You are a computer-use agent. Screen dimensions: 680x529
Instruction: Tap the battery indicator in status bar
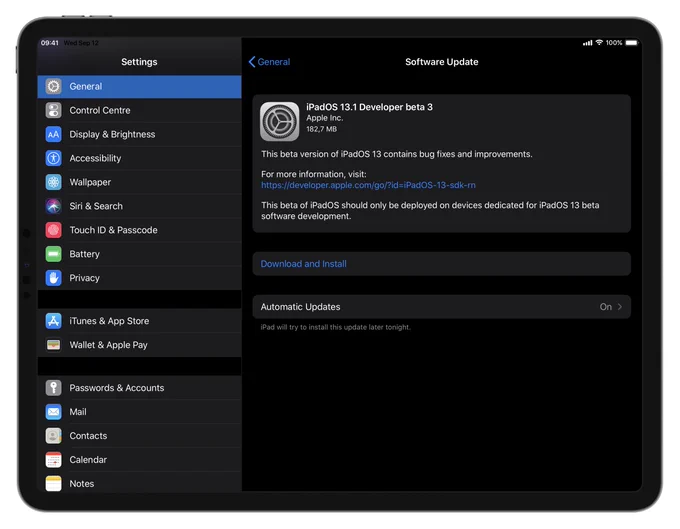pyautogui.click(x=632, y=42)
